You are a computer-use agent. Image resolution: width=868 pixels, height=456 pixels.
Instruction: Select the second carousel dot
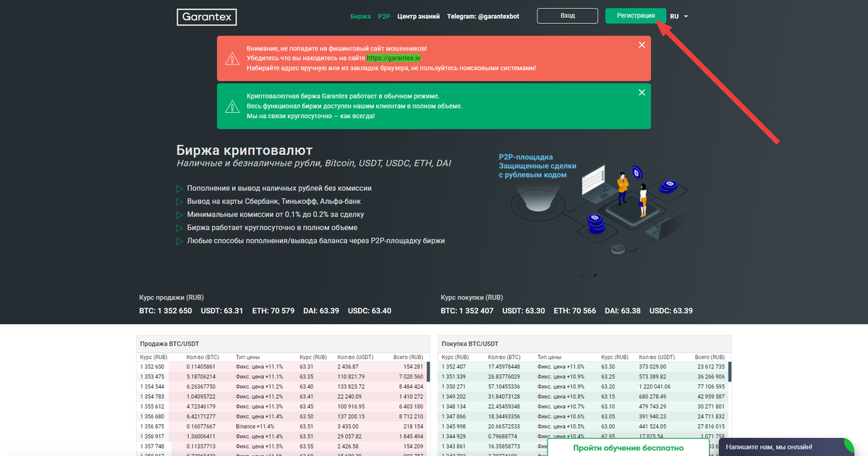click(595, 275)
